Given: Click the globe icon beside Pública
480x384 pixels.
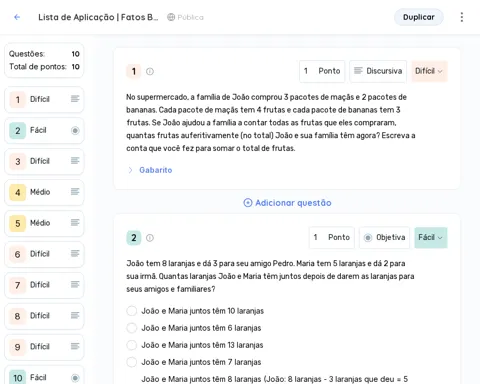Looking at the screenshot, I should click(x=171, y=17).
